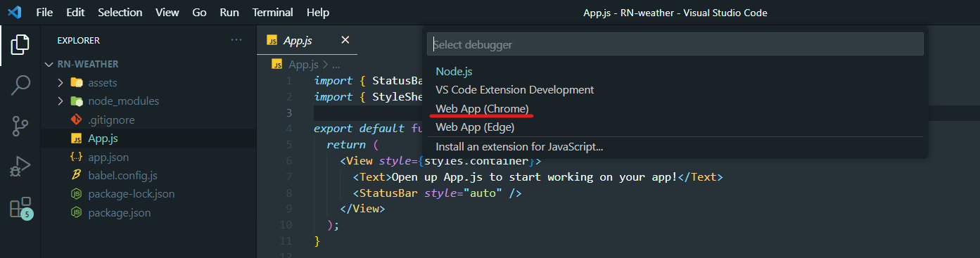The height and width of the screenshot is (258, 980).
Task: Open package.json in the explorer
Action: coord(119,212)
